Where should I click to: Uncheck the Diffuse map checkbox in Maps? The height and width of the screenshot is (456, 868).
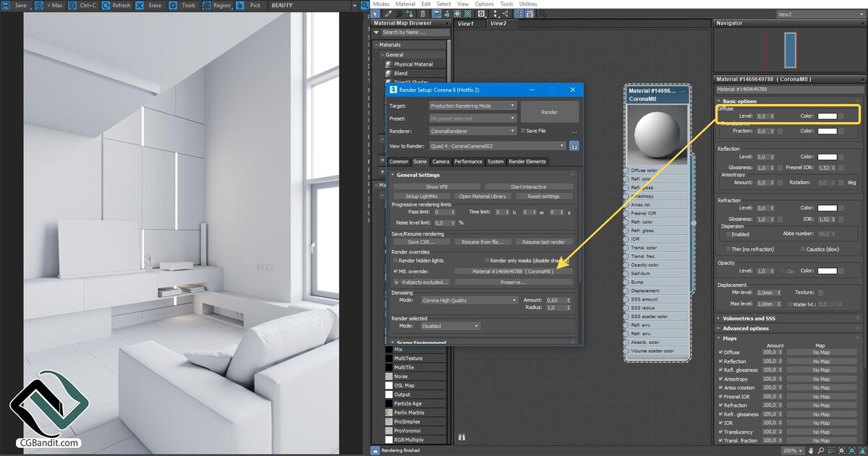721,353
